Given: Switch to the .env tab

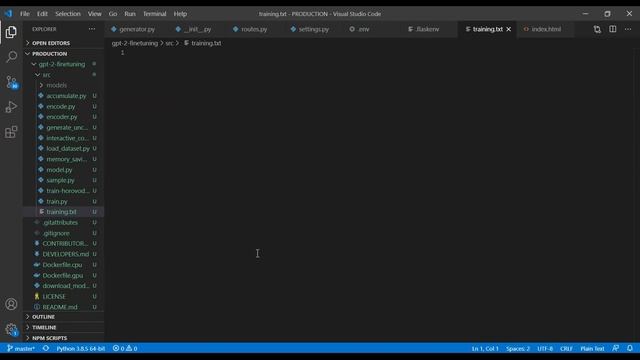Looking at the screenshot, I should (363, 29).
